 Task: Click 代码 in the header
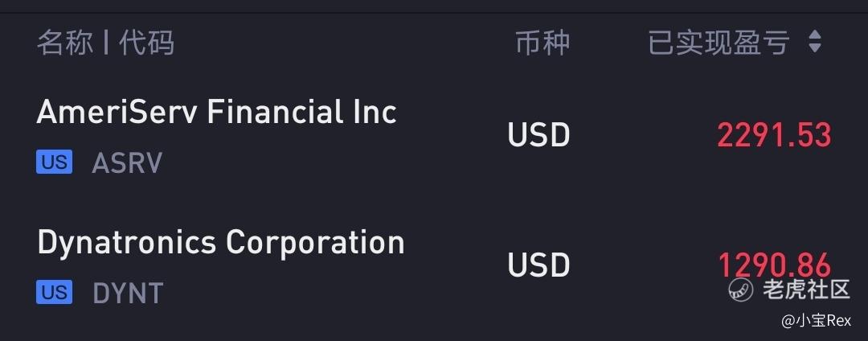click(x=147, y=43)
